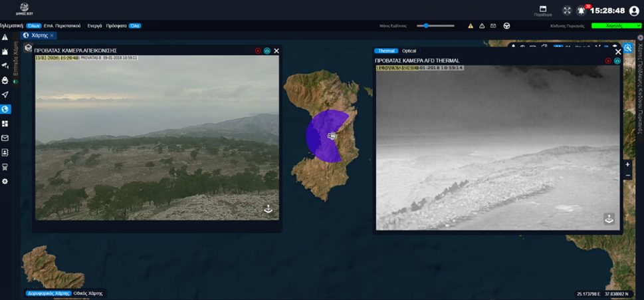
Task: Click the map search magnifier icon
Action: coord(627,48)
